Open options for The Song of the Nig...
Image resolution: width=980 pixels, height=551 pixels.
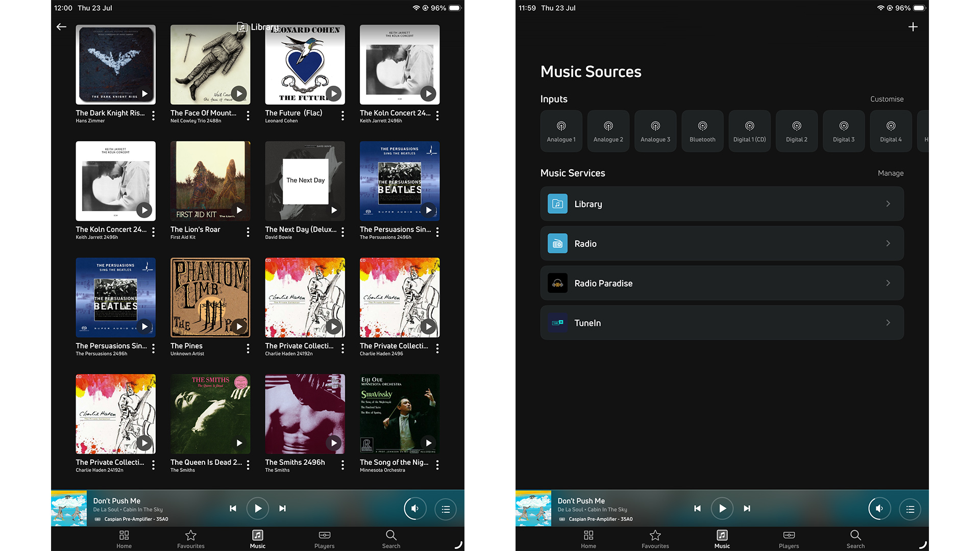(437, 465)
